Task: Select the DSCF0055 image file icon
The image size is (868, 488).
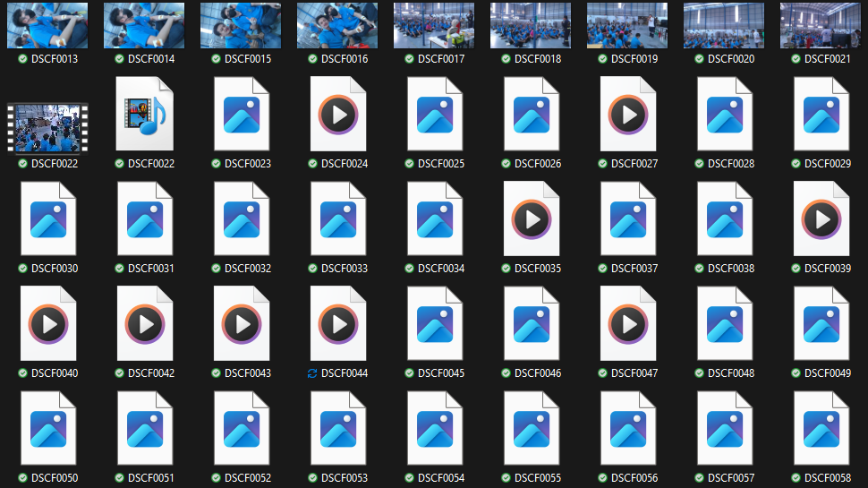Action: 531,428
